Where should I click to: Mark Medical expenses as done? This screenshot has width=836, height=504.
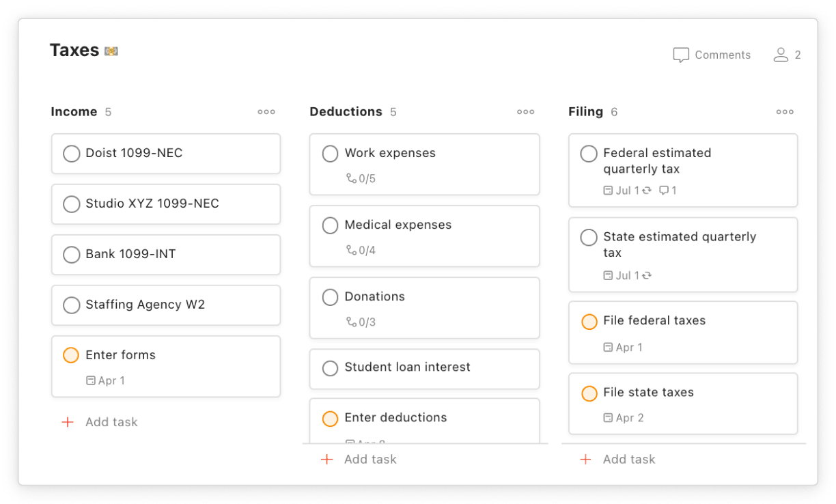coord(330,225)
